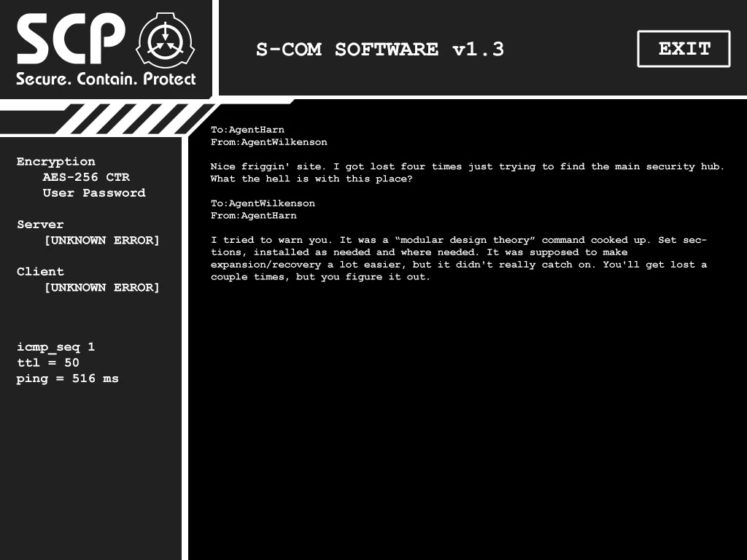Image resolution: width=747 pixels, height=560 pixels.
Task: Click the line starting "Nice friggin' site"
Action: [468, 167]
